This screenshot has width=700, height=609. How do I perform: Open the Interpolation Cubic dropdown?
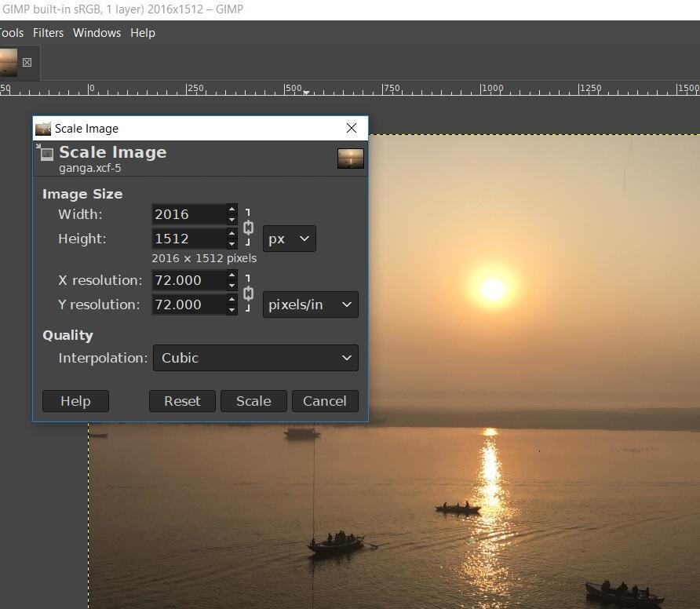click(x=255, y=358)
